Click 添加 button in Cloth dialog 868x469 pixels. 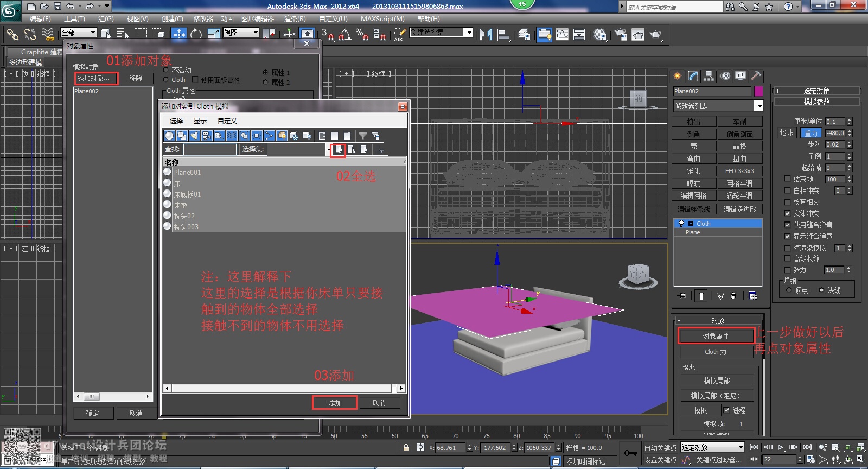(335, 403)
